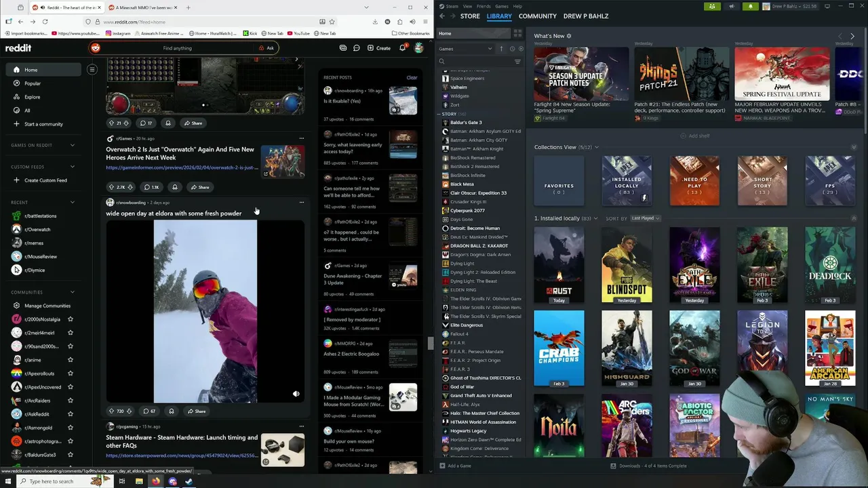Click Add a Game in Steam

pos(455,466)
